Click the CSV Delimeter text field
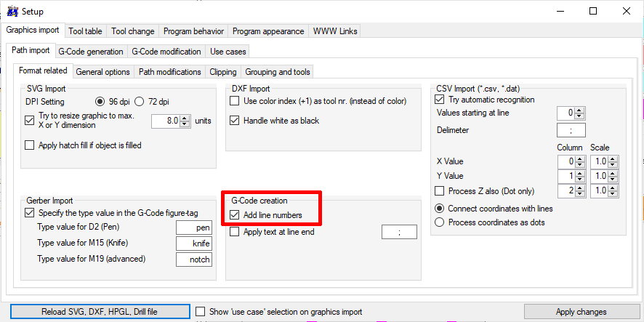The width and height of the screenshot is (644, 322). tap(571, 131)
